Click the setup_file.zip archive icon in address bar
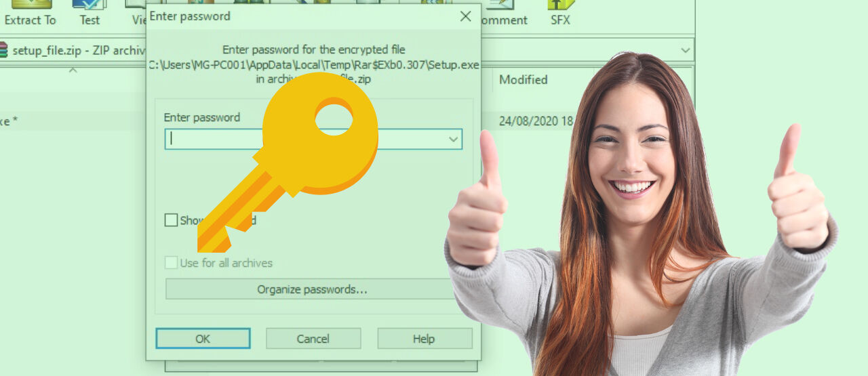868x376 pixels. coord(3,51)
